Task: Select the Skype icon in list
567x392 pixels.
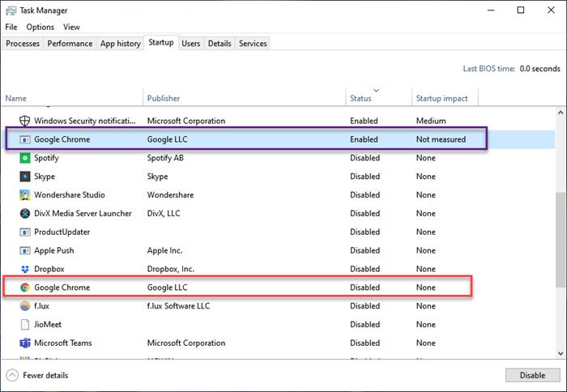Action: 25,177
